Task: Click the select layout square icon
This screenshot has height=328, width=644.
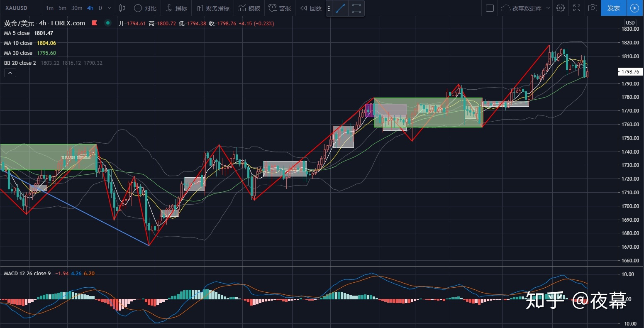Action: 490,8
